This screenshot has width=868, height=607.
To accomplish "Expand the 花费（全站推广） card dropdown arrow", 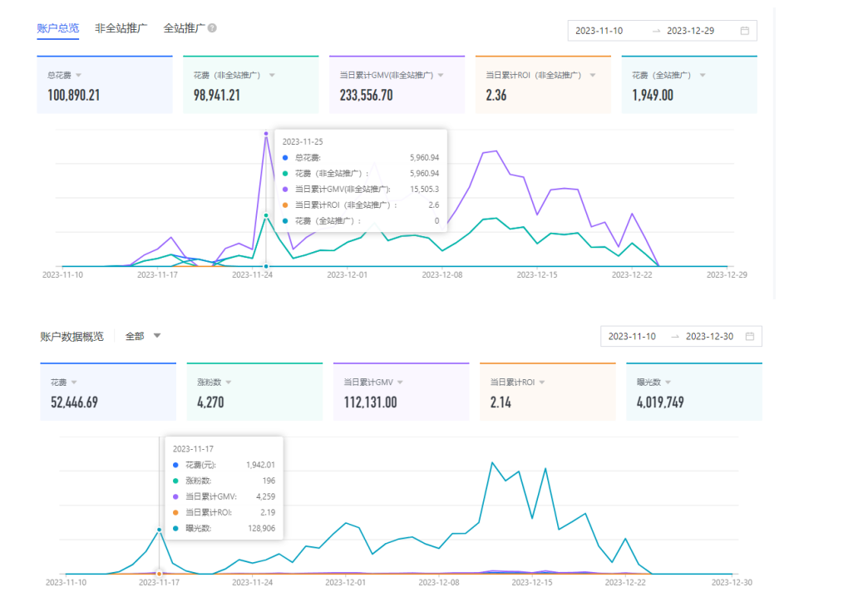I will click(703, 76).
